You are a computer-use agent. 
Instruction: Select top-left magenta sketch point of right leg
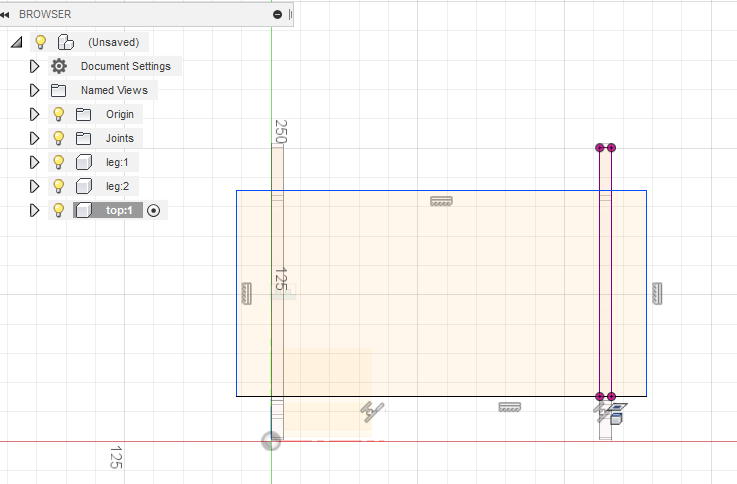[x=599, y=148]
